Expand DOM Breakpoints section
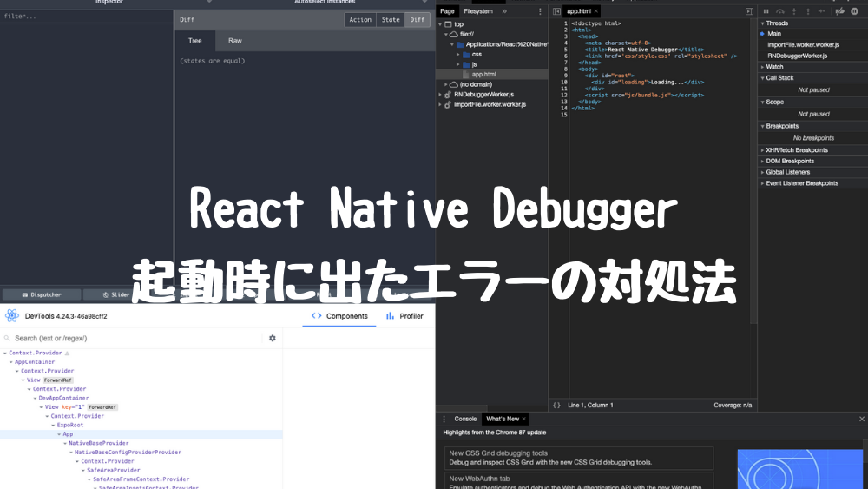 point(762,162)
